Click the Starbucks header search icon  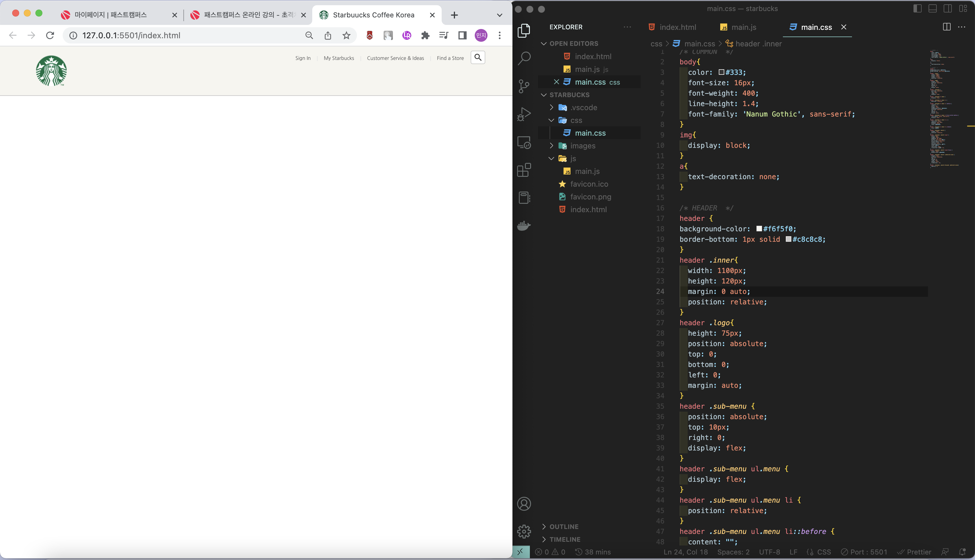[478, 58]
